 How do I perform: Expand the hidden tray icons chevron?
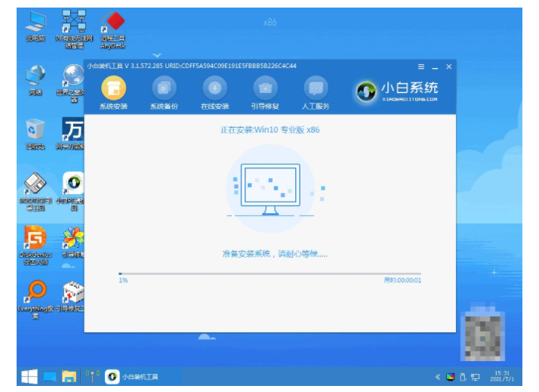438,377
